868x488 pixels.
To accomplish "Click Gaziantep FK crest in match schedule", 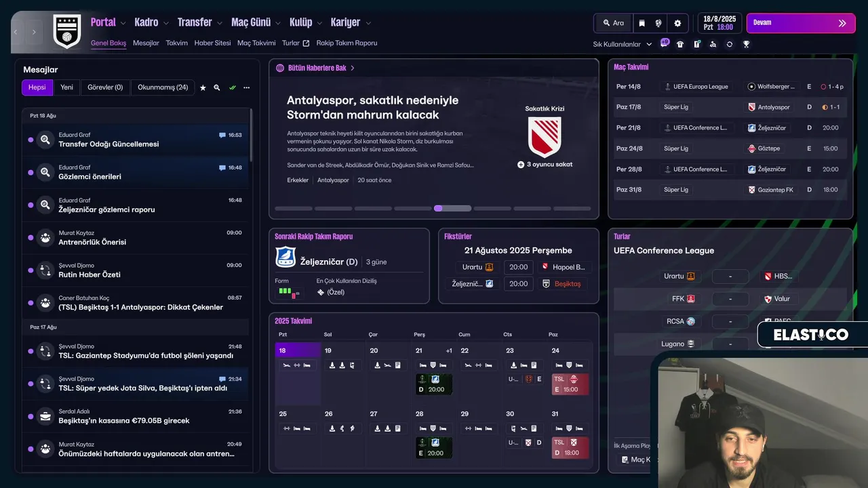I will pyautogui.click(x=751, y=190).
